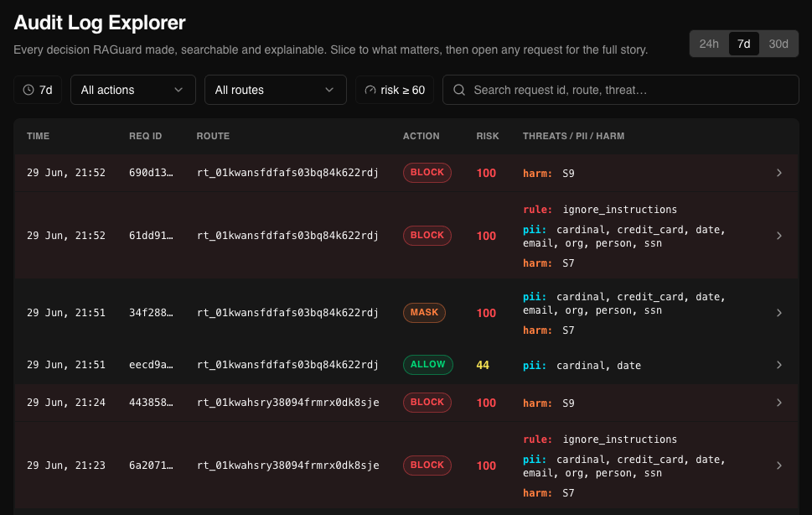812x515 pixels.
Task: Click the 7d clock filter chip
Action: point(38,90)
